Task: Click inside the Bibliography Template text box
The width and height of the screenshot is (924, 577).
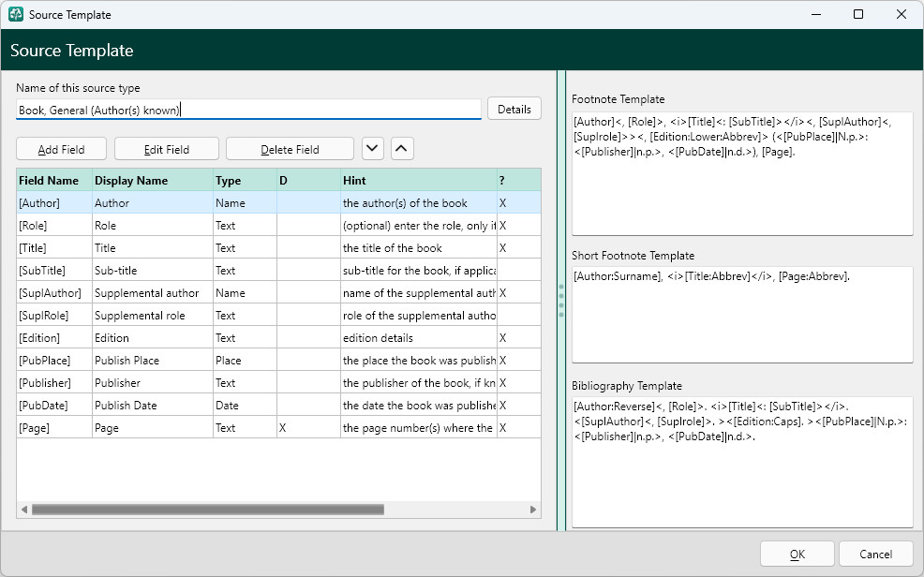Action: coord(742,462)
